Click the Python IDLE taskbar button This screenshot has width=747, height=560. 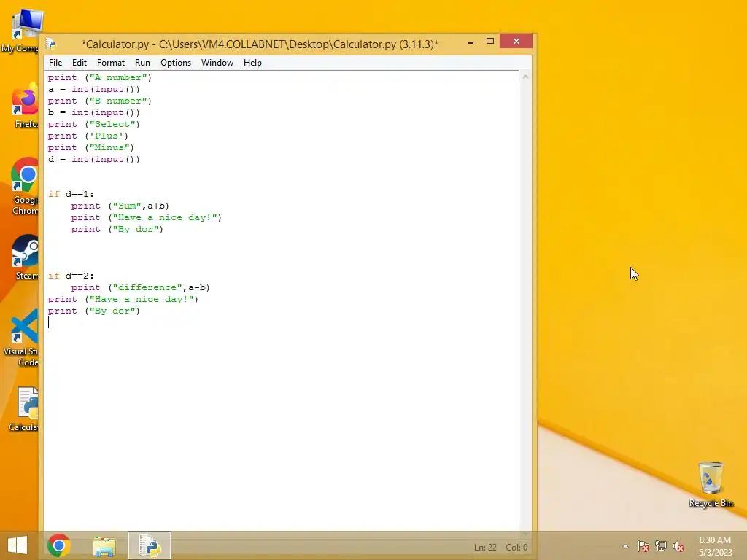click(149, 545)
